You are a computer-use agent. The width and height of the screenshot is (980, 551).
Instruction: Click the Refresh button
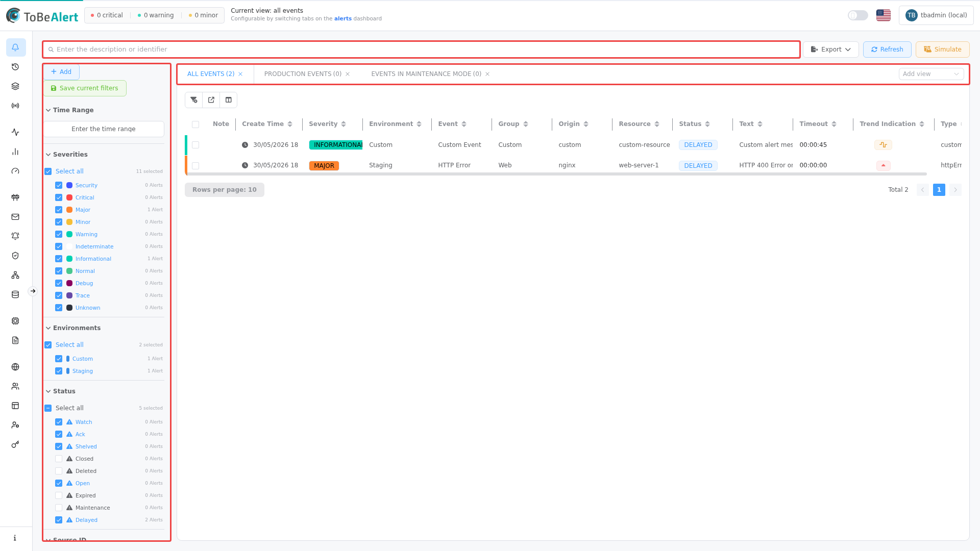click(887, 49)
